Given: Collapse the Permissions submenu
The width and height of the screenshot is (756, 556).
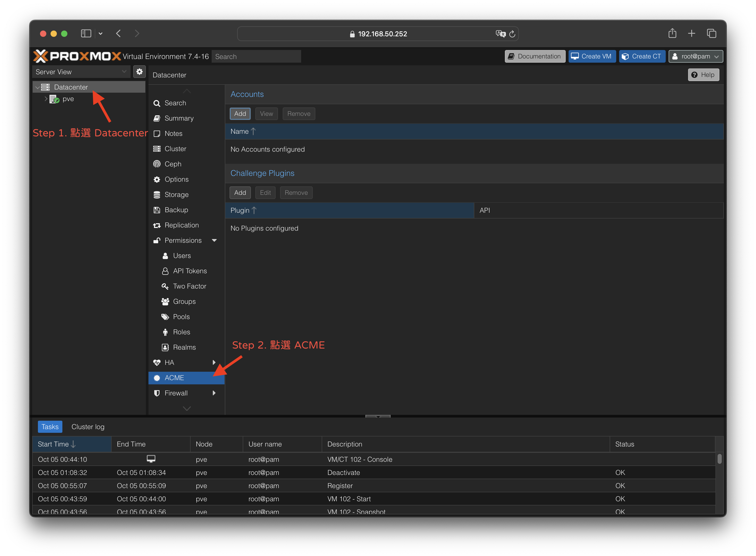Looking at the screenshot, I should (x=214, y=240).
